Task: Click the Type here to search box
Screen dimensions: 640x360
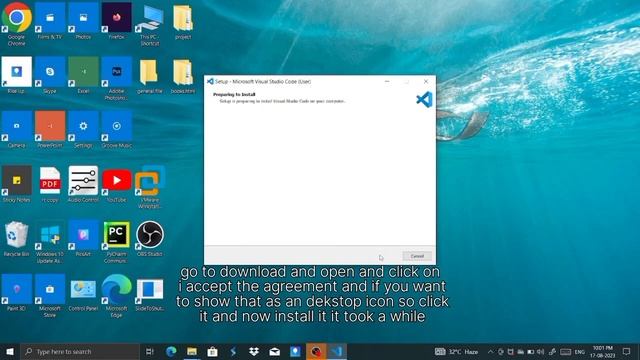Action: pyautogui.click(x=80, y=351)
